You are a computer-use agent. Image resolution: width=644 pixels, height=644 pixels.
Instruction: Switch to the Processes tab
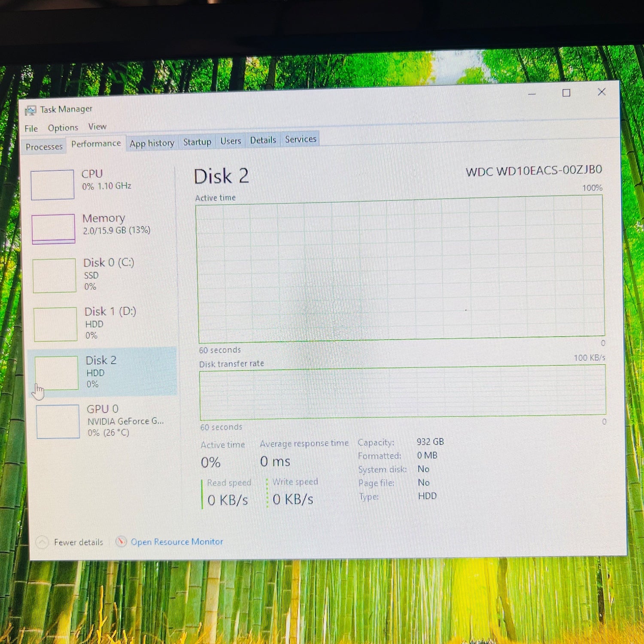point(44,147)
